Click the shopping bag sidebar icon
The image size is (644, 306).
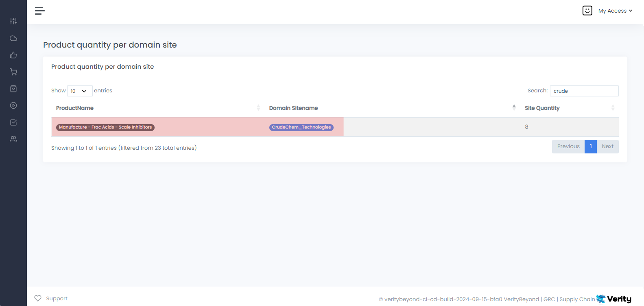[13, 89]
